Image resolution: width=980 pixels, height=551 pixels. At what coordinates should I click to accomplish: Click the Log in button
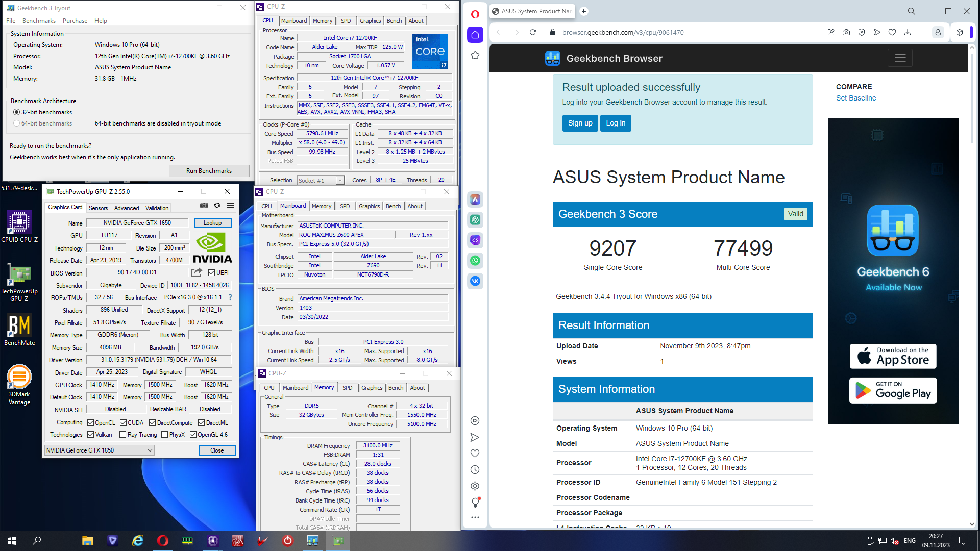coord(616,123)
